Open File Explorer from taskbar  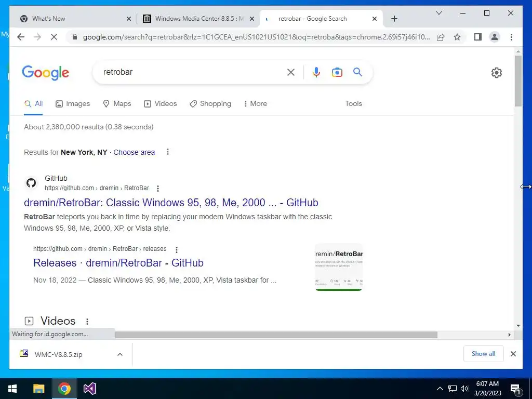(x=38, y=389)
